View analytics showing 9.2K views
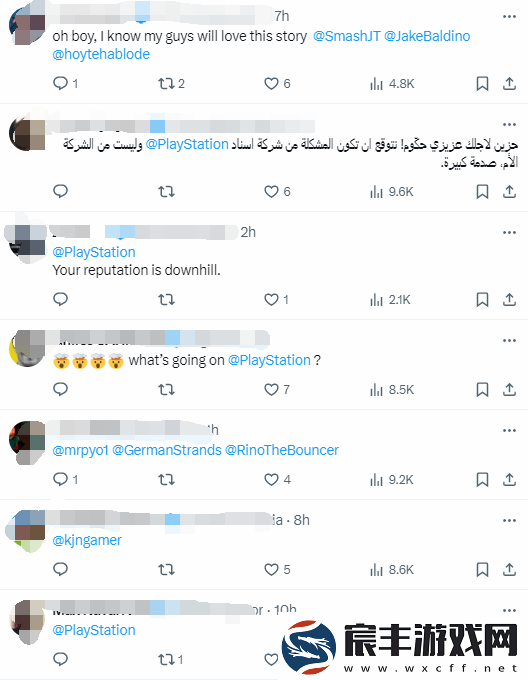The width and height of the screenshot is (528, 680). click(392, 480)
